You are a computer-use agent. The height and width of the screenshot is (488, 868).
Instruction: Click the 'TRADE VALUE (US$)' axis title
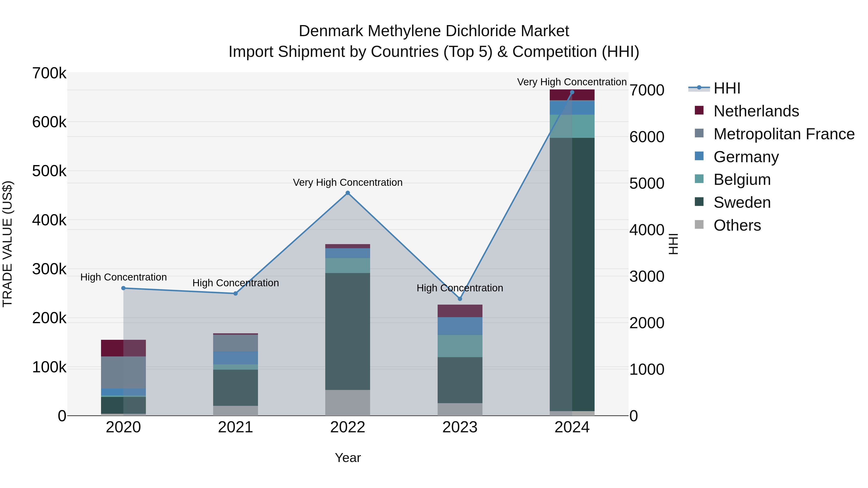click(x=7, y=244)
